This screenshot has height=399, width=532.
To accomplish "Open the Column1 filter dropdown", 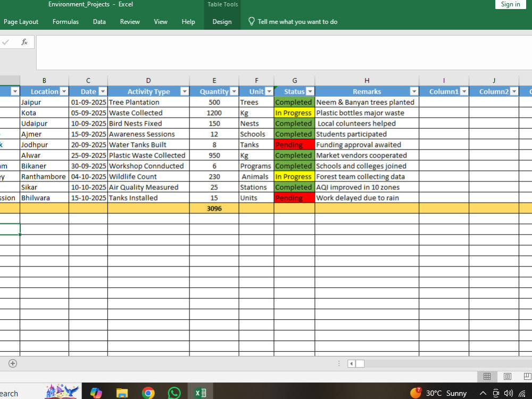I will point(464,92).
